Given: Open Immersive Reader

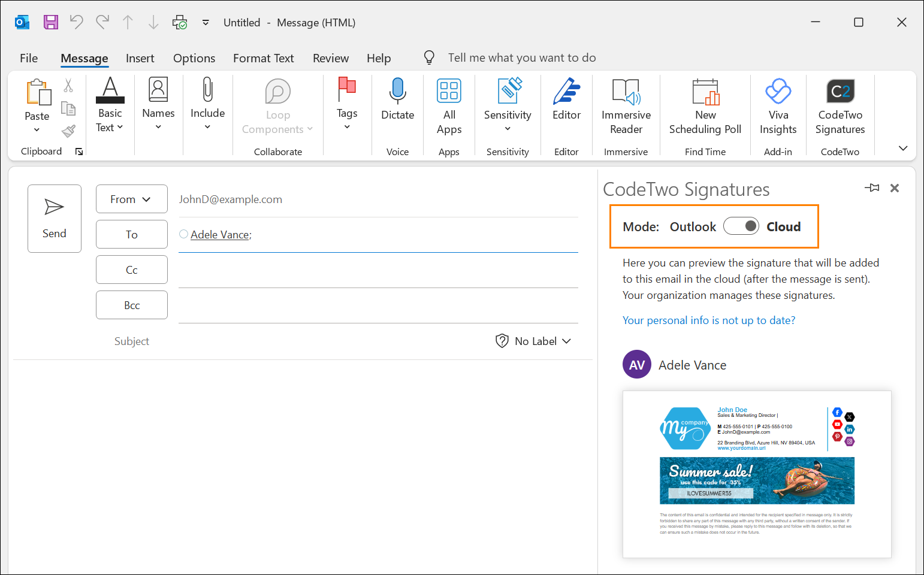Looking at the screenshot, I should (x=626, y=107).
